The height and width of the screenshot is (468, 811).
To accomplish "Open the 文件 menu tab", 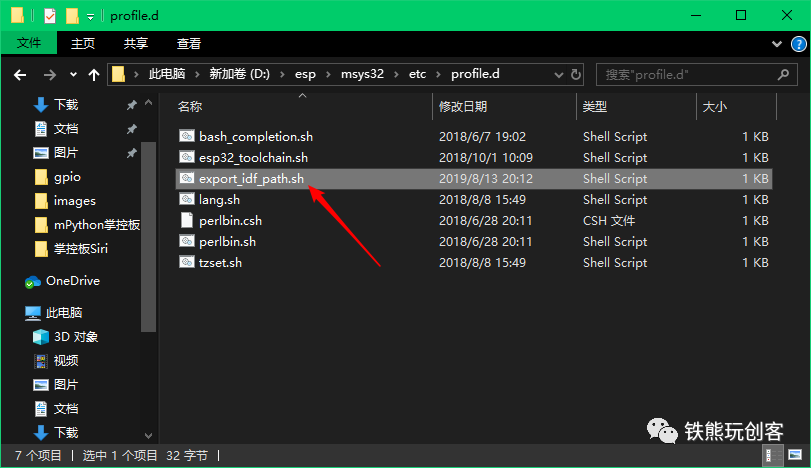I will point(29,43).
